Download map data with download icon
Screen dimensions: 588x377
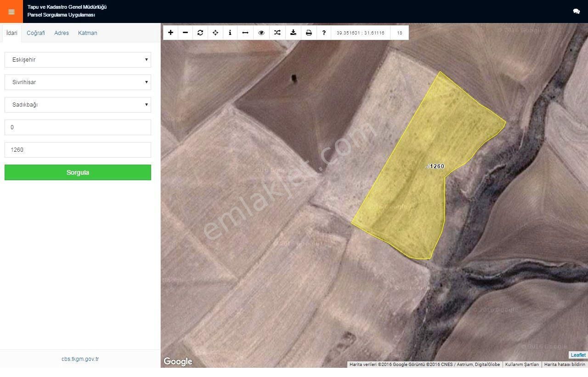pos(293,33)
